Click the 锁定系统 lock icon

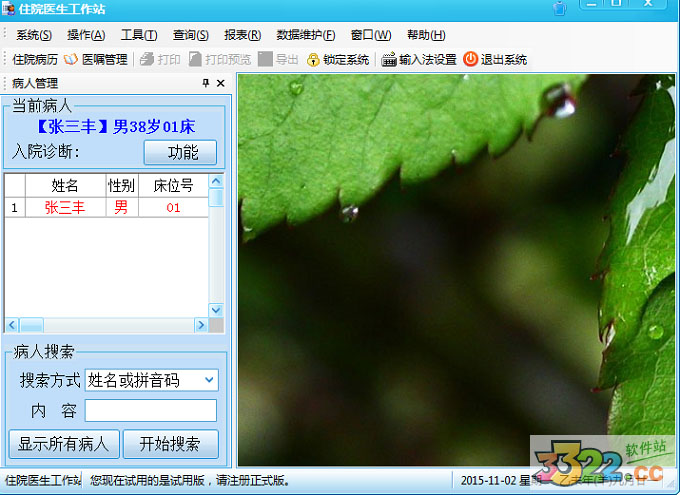pyautogui.click(x=313, y=60)
